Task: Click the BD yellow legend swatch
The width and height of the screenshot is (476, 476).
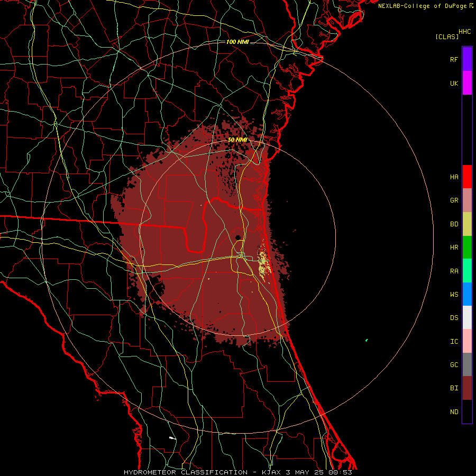Action: [467, 224]
